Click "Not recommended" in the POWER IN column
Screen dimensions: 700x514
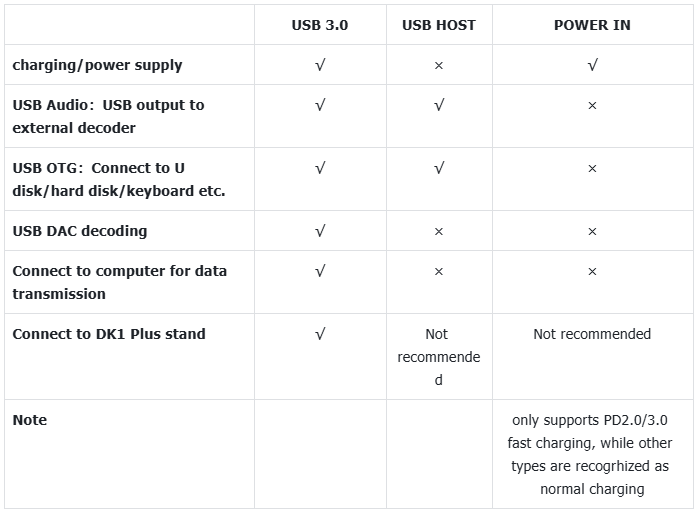click(x=592, y=334)
